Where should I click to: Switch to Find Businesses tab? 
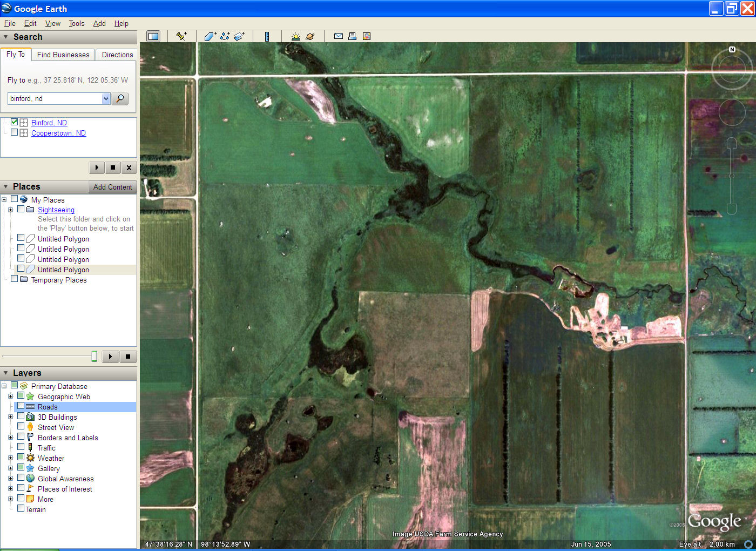coord(63,55)
